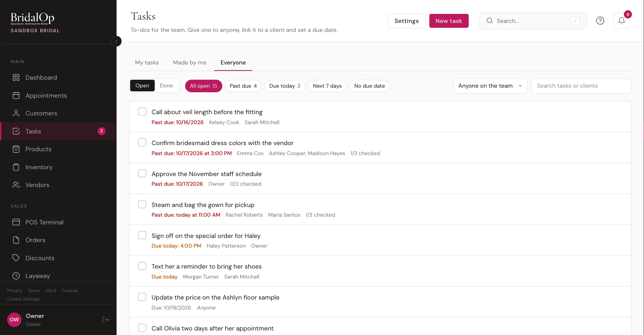This screenshot has height=335, width=644.
Task: Check off 'Update the price on Ashlyn' task
Action: 142,297
